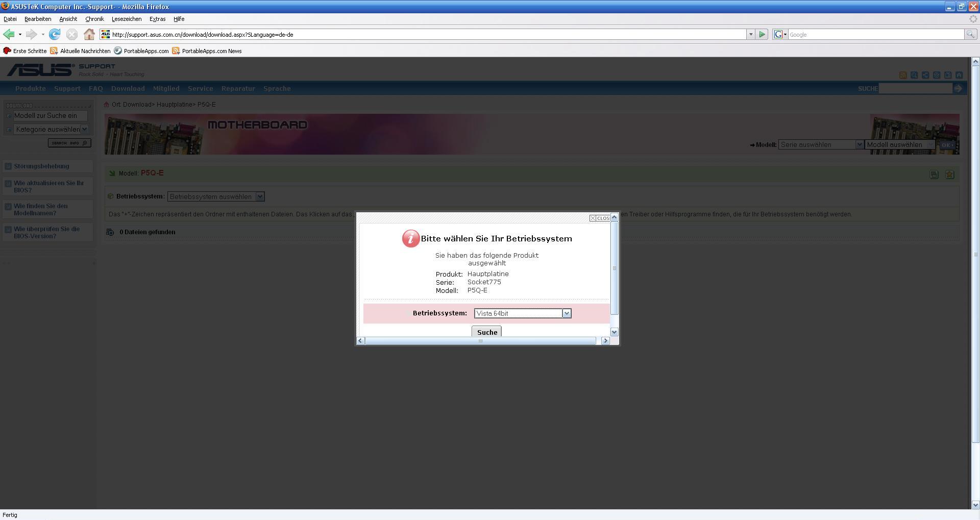Click the orange RSS feed icon on the ASUS header

tap(903, 75)
